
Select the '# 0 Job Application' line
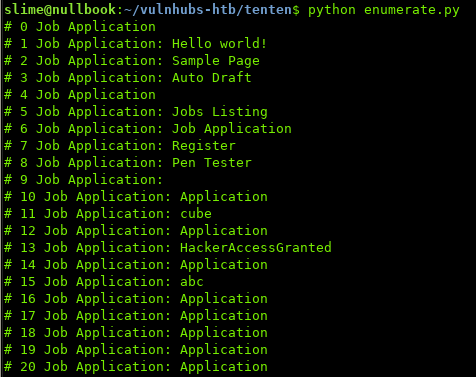[80, 27]
